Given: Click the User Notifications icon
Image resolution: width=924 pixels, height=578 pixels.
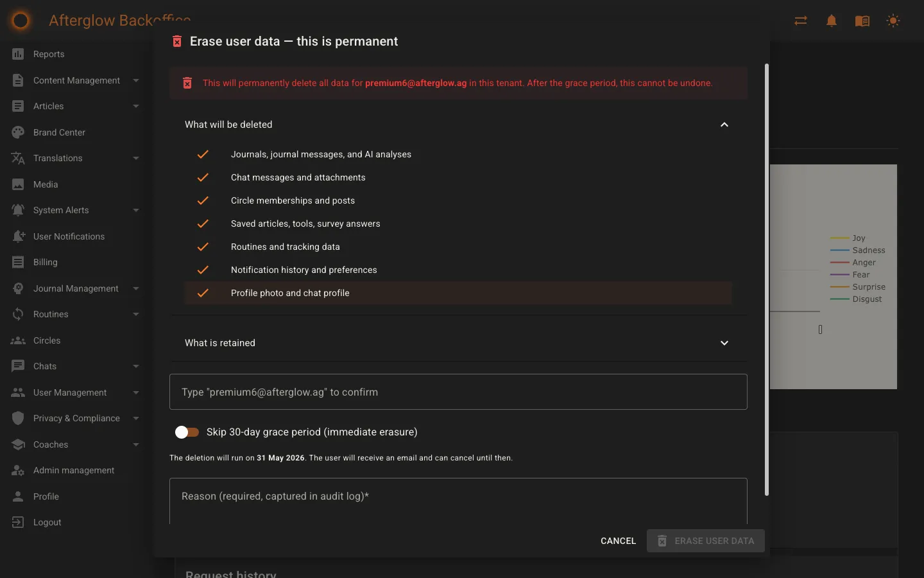Looking at the screenshot, I should [x=18, y=236].
